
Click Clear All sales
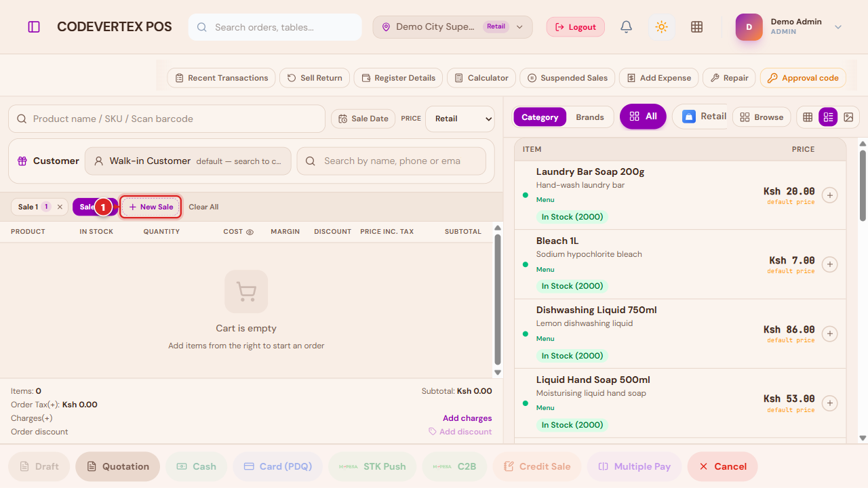click(203, 207)
